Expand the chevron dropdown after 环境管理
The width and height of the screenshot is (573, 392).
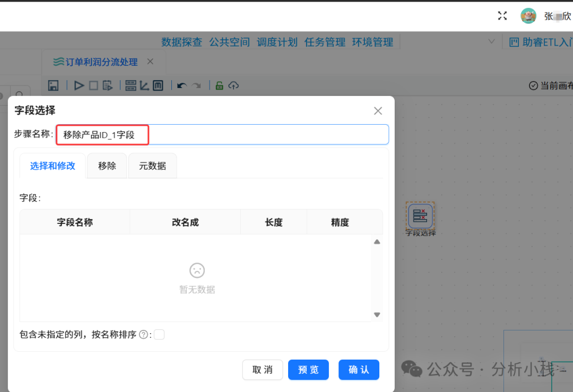pos(491,42)
